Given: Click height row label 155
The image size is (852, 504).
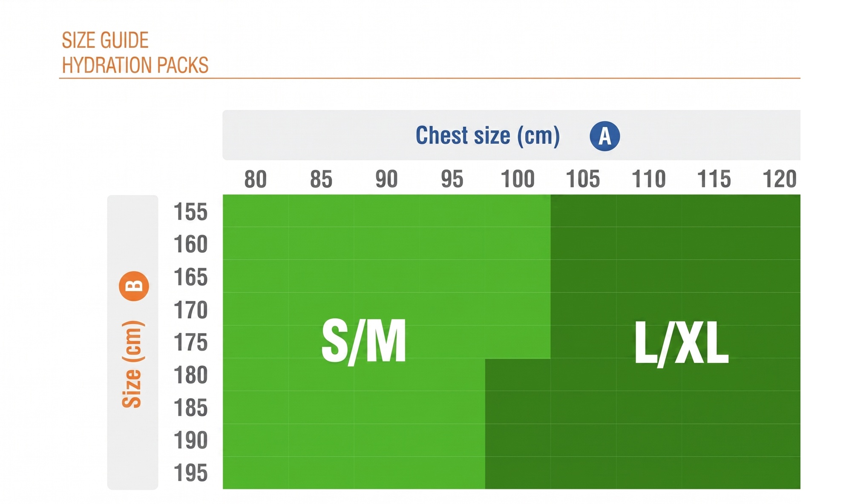Looking at the screenshot, I should click(x=190, y=212).
